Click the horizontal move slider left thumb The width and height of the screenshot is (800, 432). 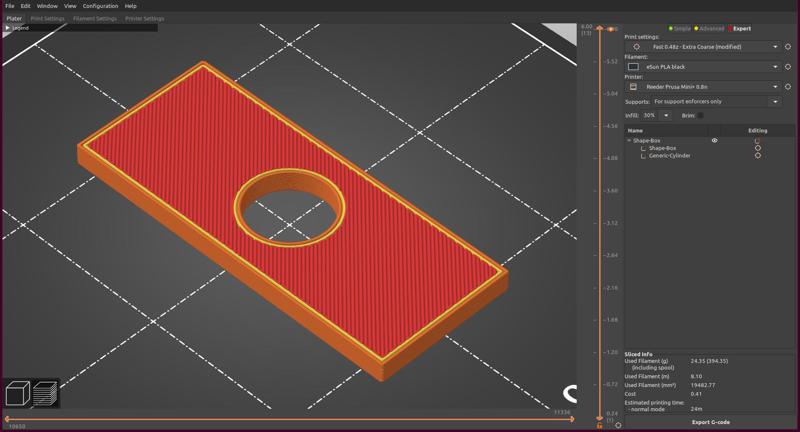[7, 419]
